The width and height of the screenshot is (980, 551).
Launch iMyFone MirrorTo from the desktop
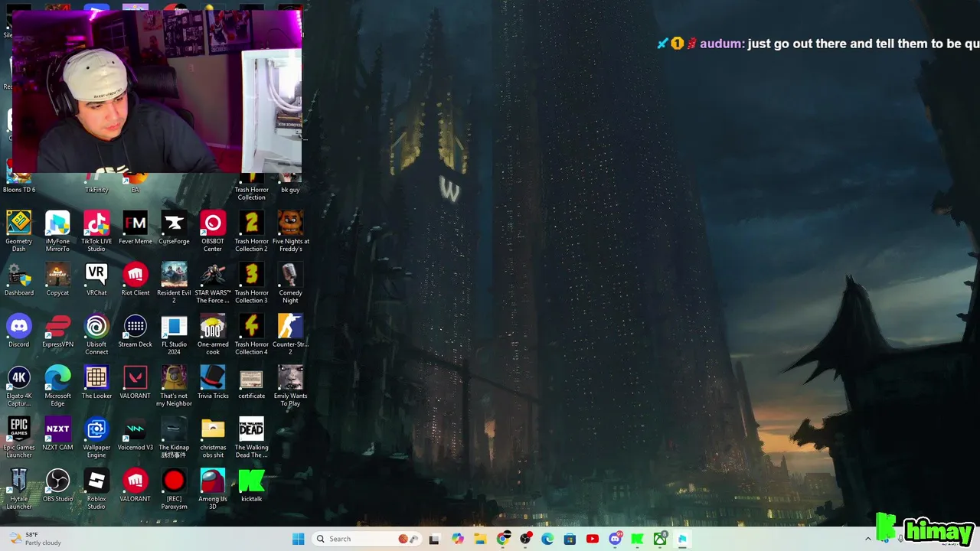57,231
